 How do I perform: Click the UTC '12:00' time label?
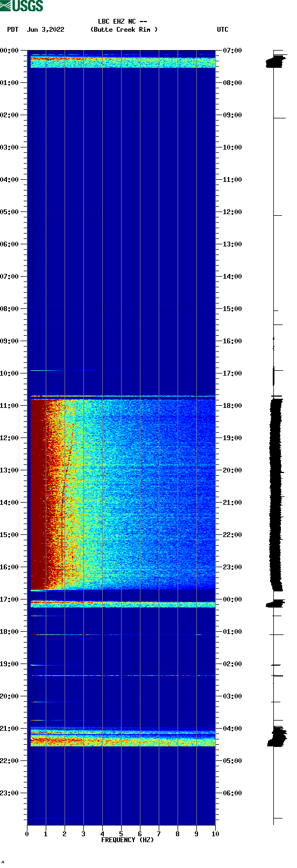click(232, 212)
